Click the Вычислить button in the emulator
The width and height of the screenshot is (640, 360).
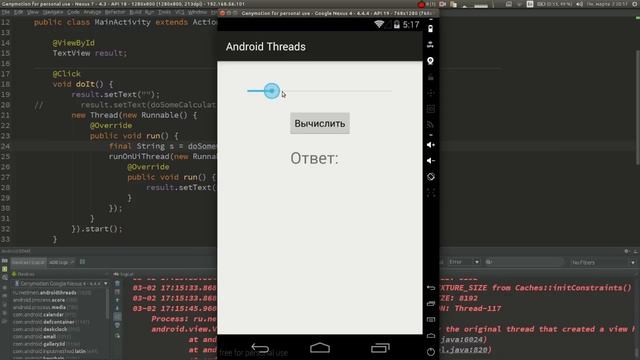320,123
